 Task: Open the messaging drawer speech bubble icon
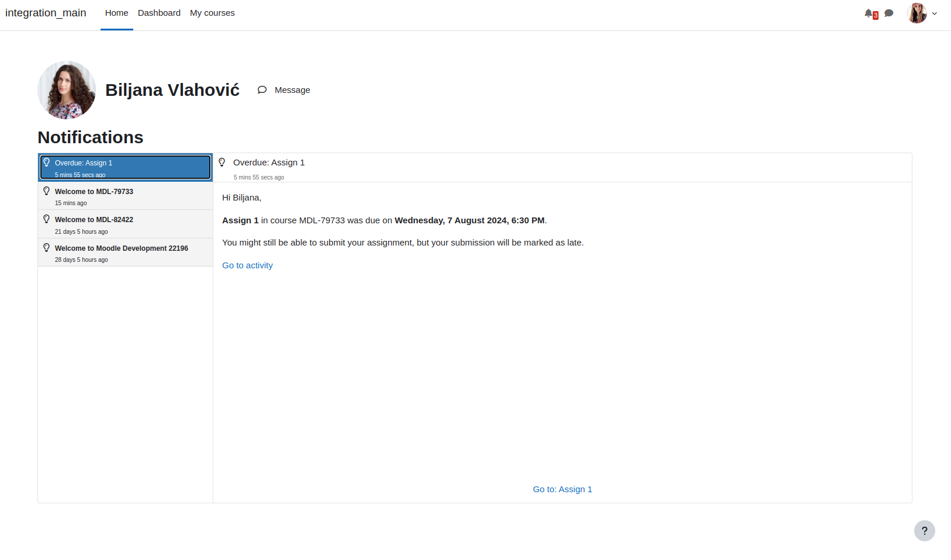click(x=889, y=13)
